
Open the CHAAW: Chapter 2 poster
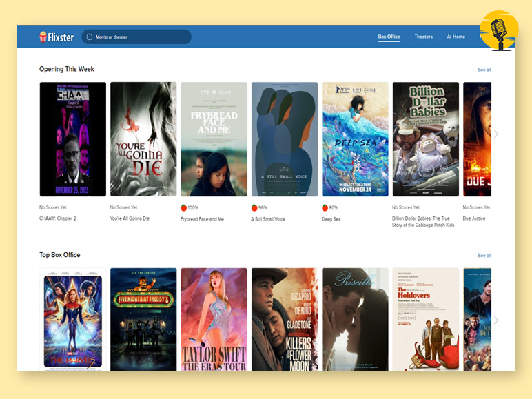(x=73, y=139)
